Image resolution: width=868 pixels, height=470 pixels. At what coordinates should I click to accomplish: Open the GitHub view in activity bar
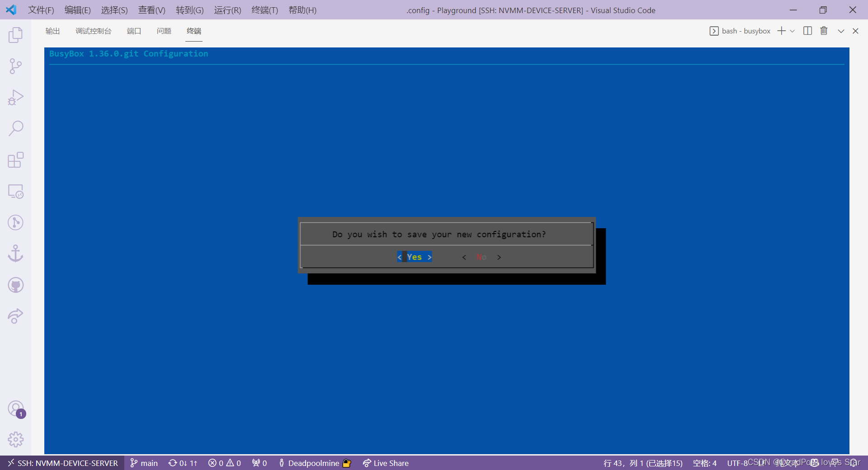[x=15, y=285]
